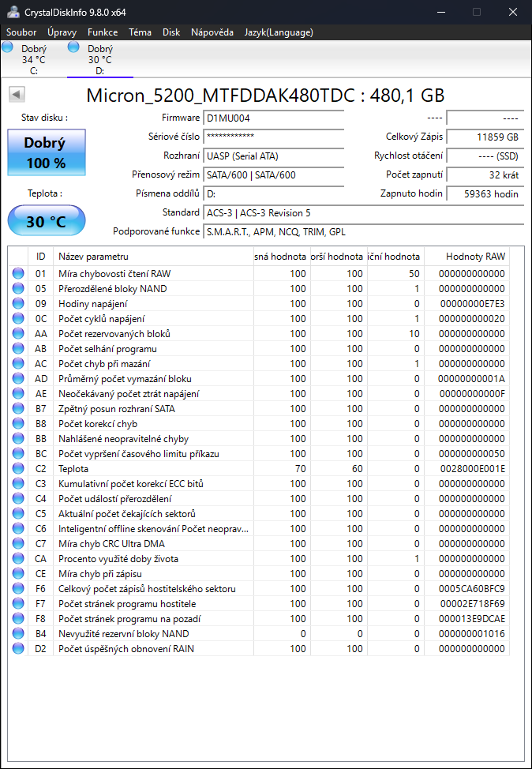Open the Soubor menu
Screen dimensions: 532x769
pos(21,32)
